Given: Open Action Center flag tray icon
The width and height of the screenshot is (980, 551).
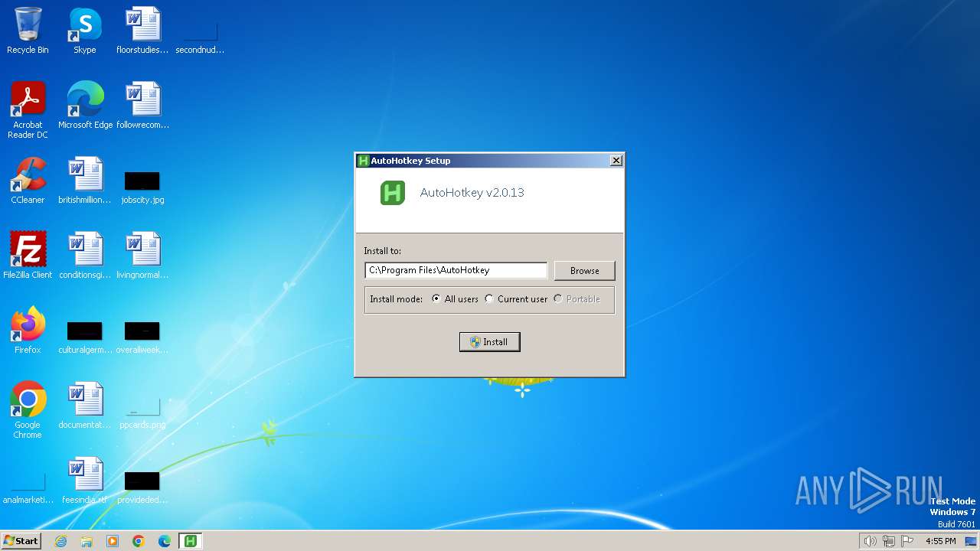Looking at the screenshot, I should coord(907,541).
